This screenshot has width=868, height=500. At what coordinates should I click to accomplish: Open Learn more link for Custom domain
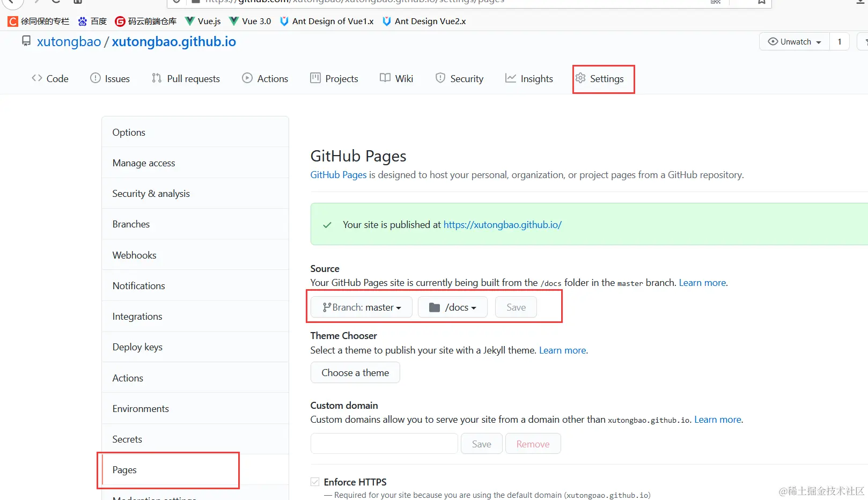click(x=718, y=419)
